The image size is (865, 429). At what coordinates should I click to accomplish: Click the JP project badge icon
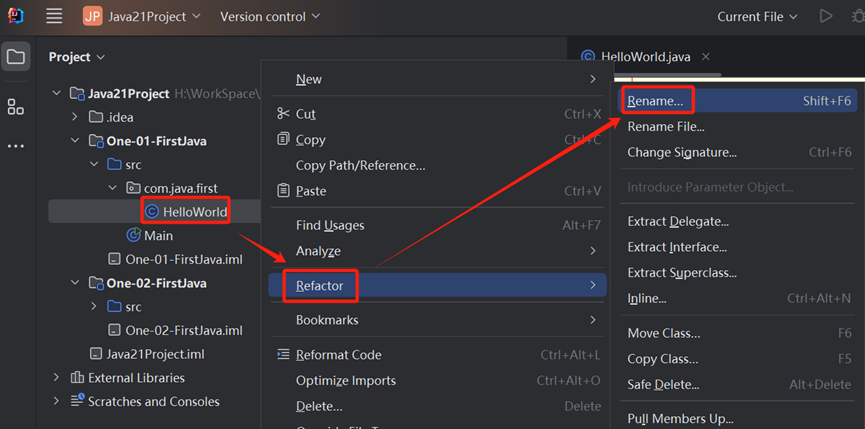pyautogui.click(x=93, y=17)
